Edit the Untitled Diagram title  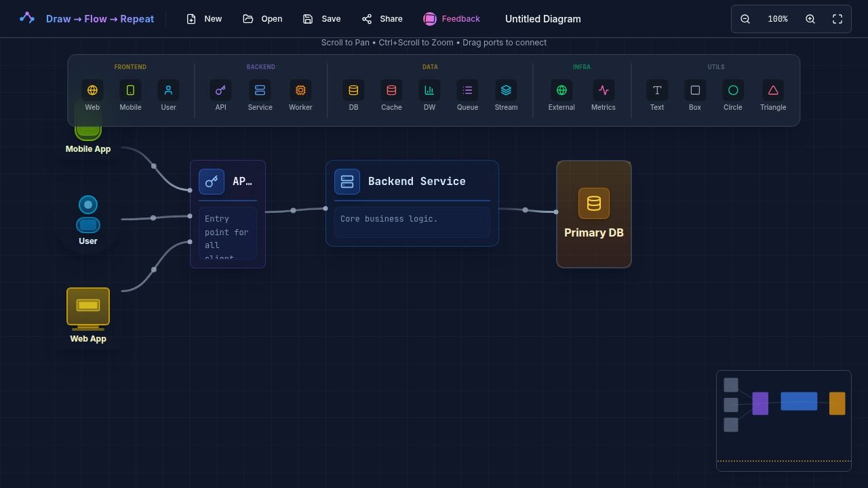[543, 19]
